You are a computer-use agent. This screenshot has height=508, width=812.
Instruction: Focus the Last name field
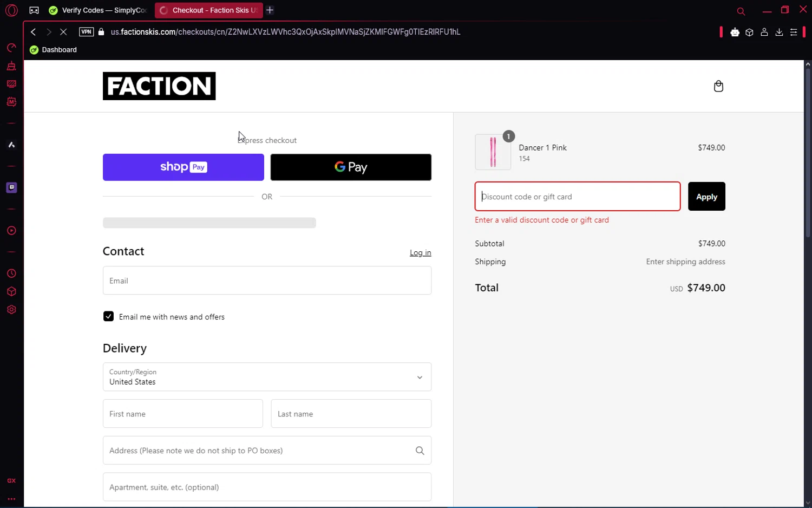tap(351, 414)
